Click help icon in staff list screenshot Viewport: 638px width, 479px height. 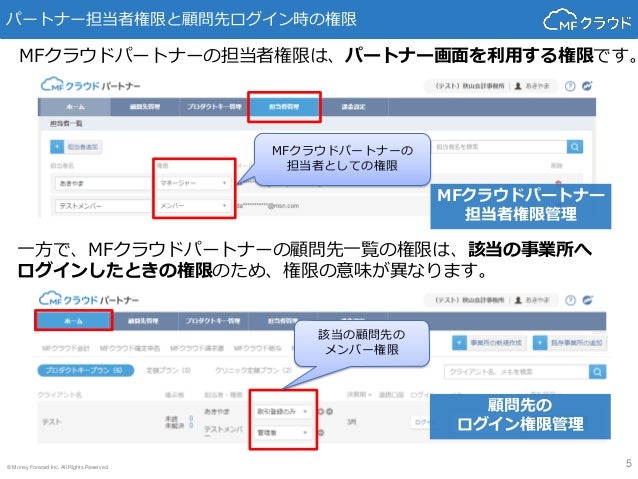(x=570, y=86)
